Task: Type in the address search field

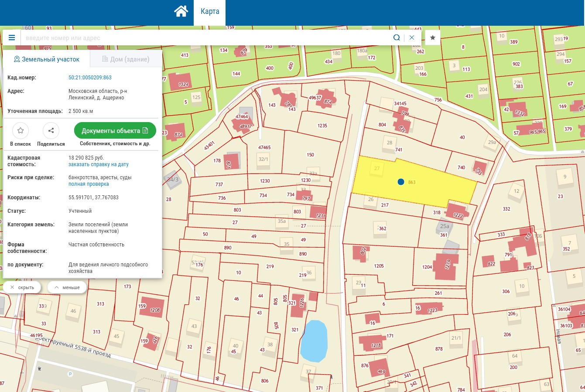Action: coord(205,38)
